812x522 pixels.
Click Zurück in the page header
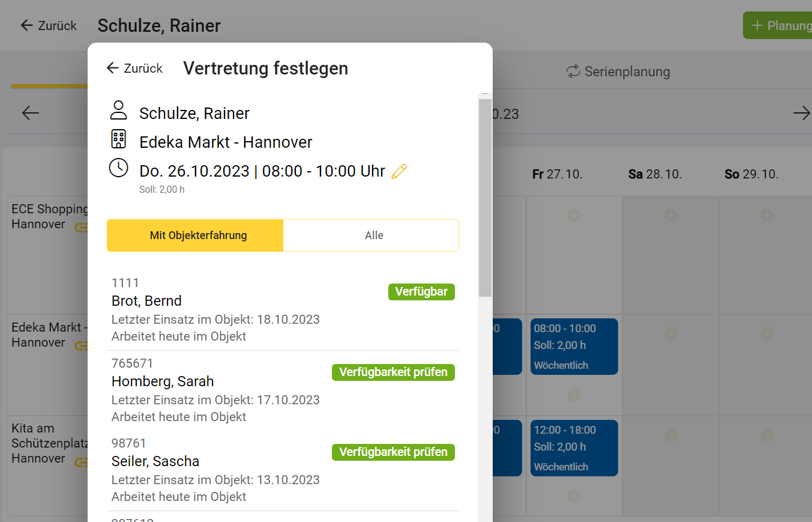click(49, 25)
